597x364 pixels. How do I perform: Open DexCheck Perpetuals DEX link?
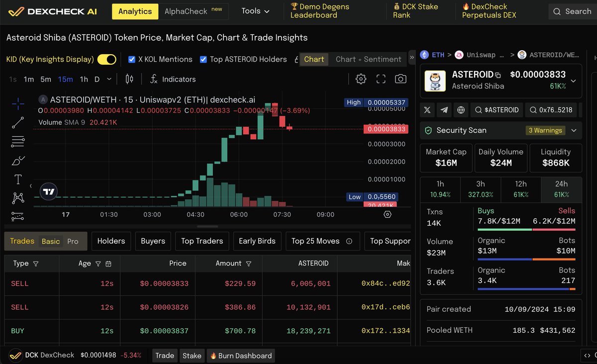489,11
